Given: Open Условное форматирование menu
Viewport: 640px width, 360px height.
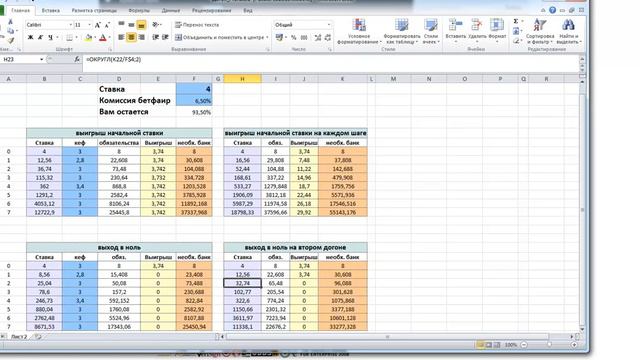Looking at the screenshot, I should [x=359, y=31].
